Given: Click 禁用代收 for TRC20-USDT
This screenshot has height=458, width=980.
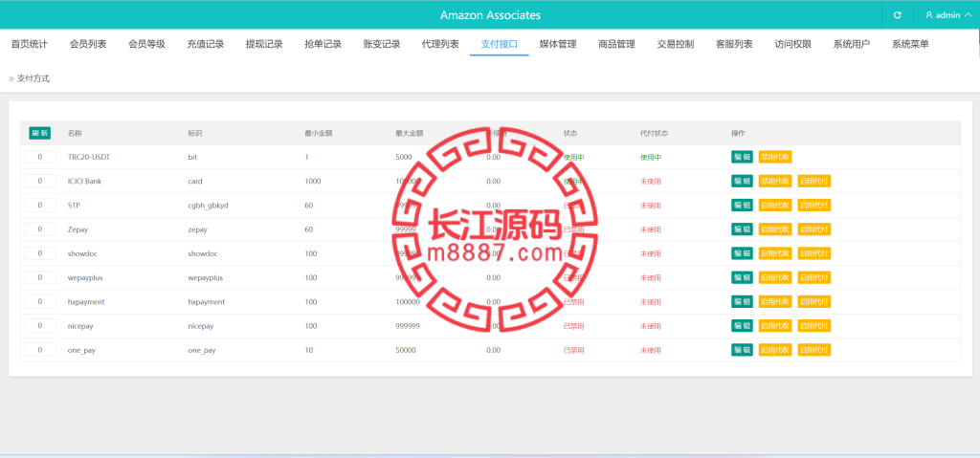Looking at the screenshot, I should [775, 157].
